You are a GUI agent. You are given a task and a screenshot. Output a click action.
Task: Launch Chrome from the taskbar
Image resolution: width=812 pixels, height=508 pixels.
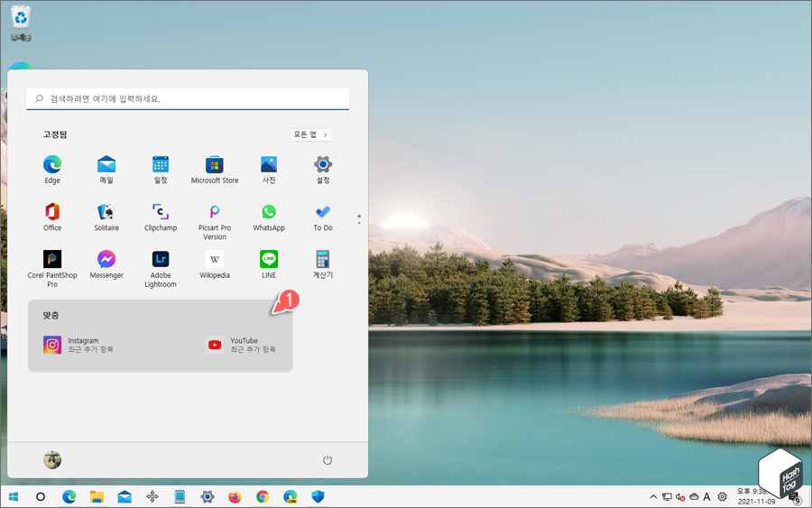[x=263, y=497]
